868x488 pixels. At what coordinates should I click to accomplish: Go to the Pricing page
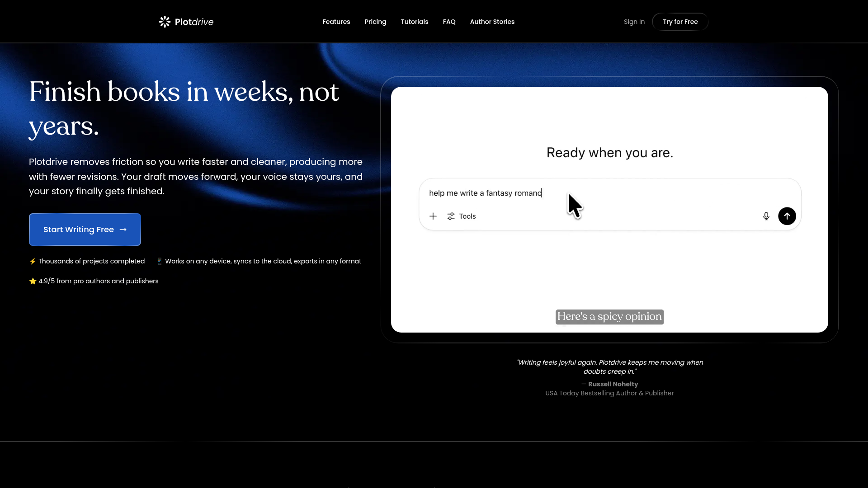(x=375, y=22)
